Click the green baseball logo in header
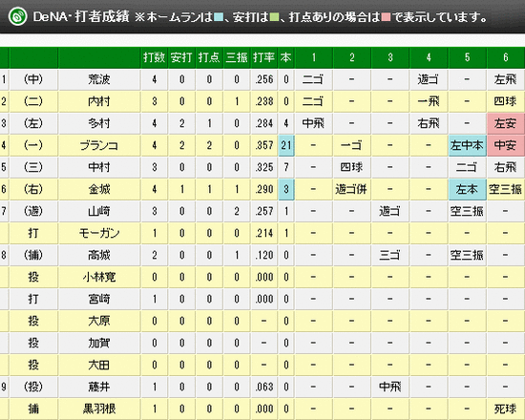525x420 pixels. [17, 16]
